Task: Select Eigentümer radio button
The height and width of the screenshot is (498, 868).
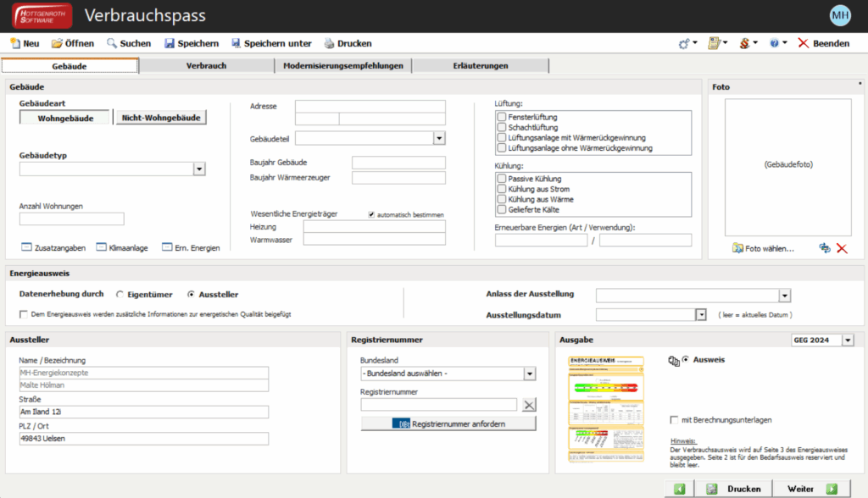Action: click(x=120, y=295)
